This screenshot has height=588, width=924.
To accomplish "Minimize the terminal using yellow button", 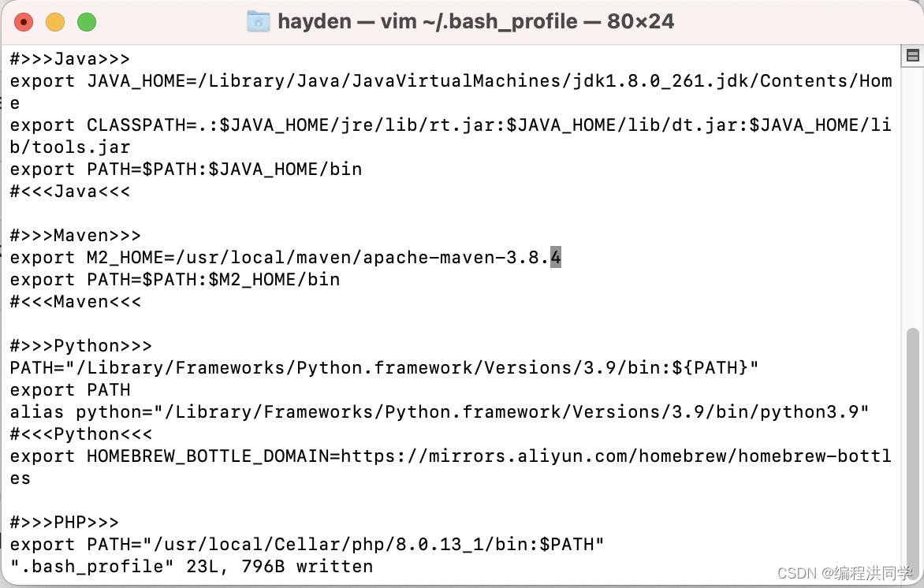I will (55, 22).
